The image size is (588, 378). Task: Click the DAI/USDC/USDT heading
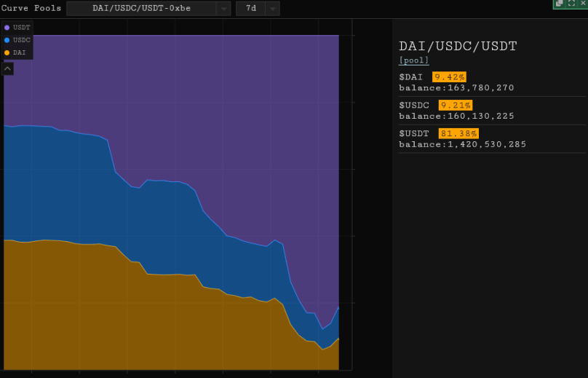(458, 46)
